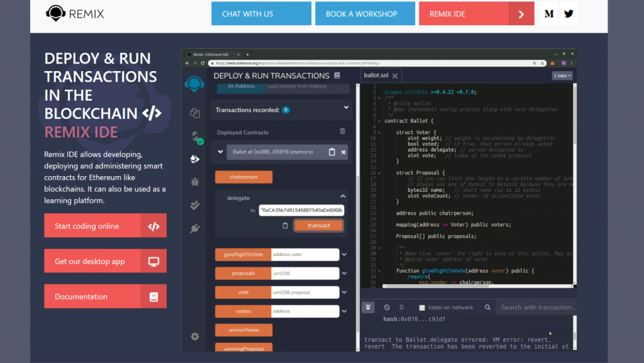
Task: Open a new browser tab with plus
Action: click(x=247, y=54)
